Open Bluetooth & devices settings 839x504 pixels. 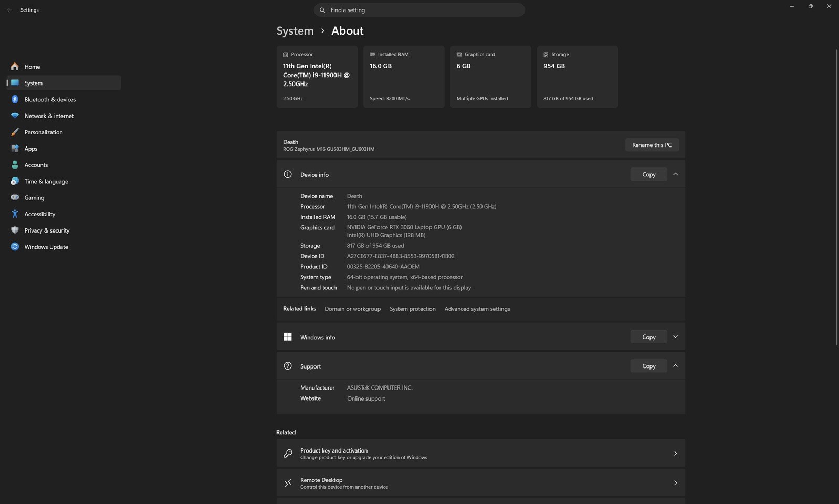(x=64, y=99)
